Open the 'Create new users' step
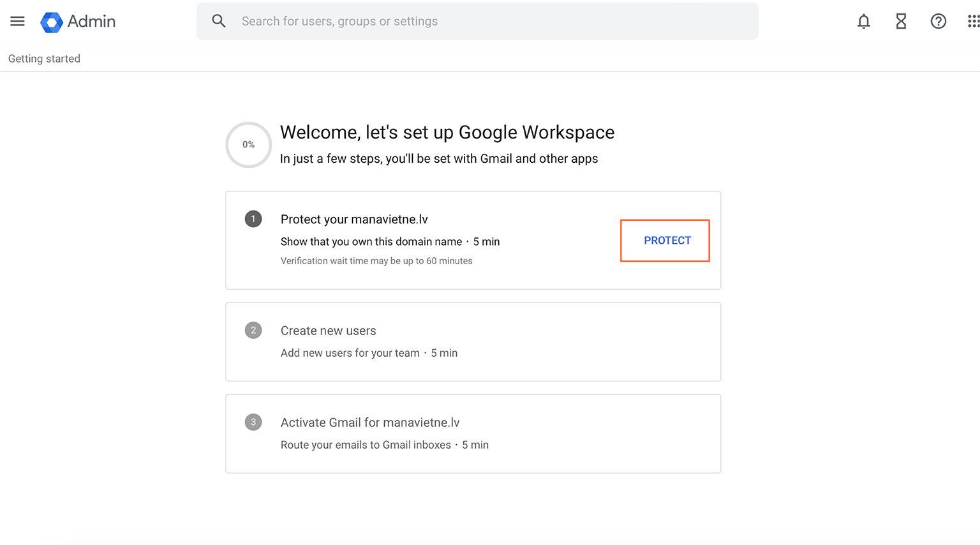The image size is (980, 545). 473,341
